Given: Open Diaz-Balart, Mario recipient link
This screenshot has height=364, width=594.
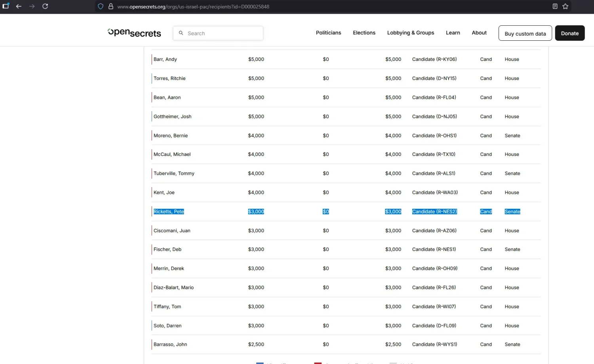Looking at the screenshot, I should [173, 288].
